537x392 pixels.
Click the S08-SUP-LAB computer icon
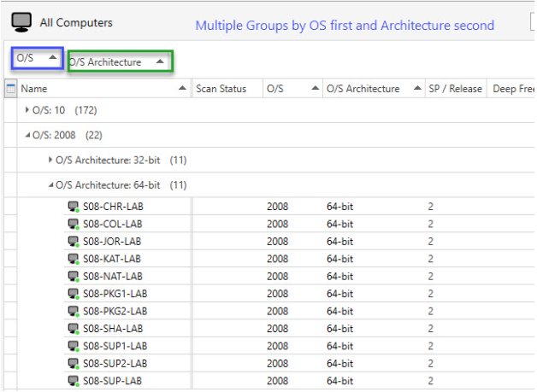click(x=74, y=381)
